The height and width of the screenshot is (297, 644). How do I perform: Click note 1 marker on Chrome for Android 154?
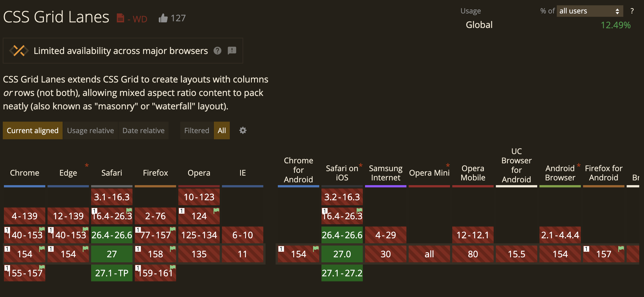(x=281, y=249)
